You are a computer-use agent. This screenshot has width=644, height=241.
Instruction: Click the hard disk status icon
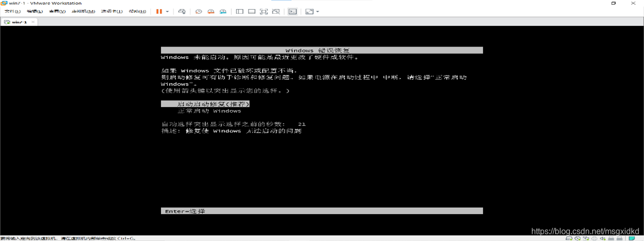pos(569,238)
